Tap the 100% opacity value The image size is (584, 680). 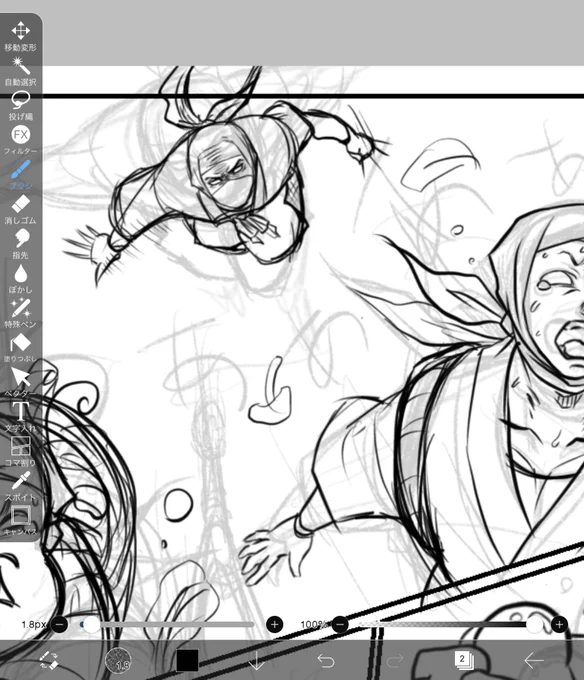pos(314,624)
